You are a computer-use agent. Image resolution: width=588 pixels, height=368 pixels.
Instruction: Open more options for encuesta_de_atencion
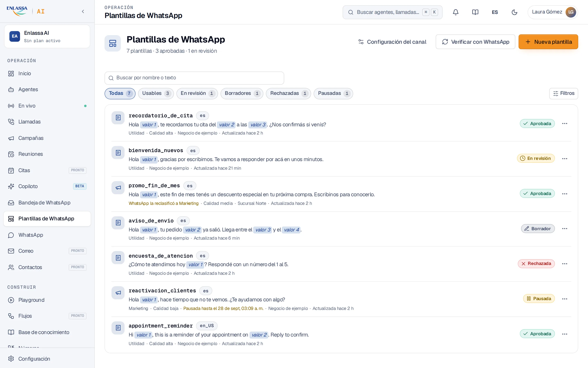pos(565,264)
